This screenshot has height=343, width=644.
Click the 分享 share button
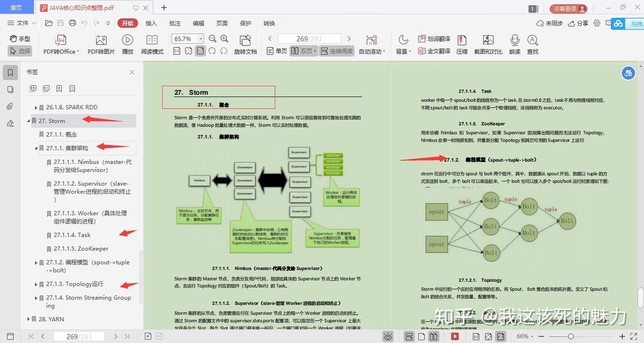[578, 23]
